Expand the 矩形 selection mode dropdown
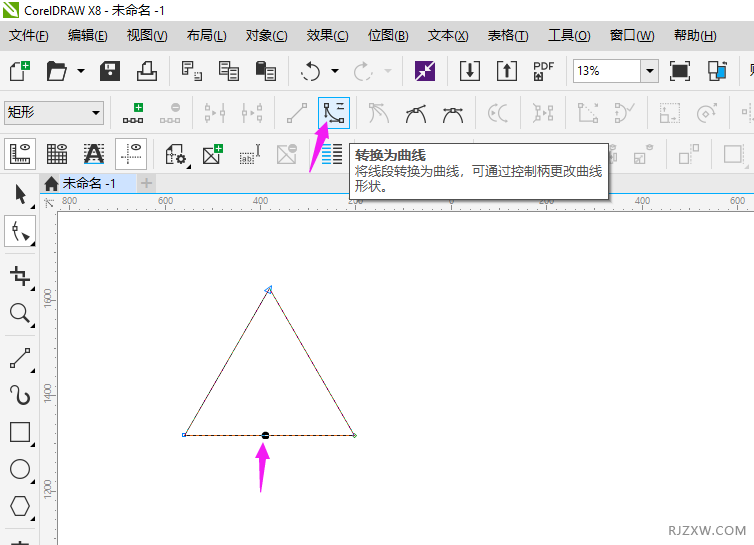This screenshot has height=545, width=754. [96, 113]
